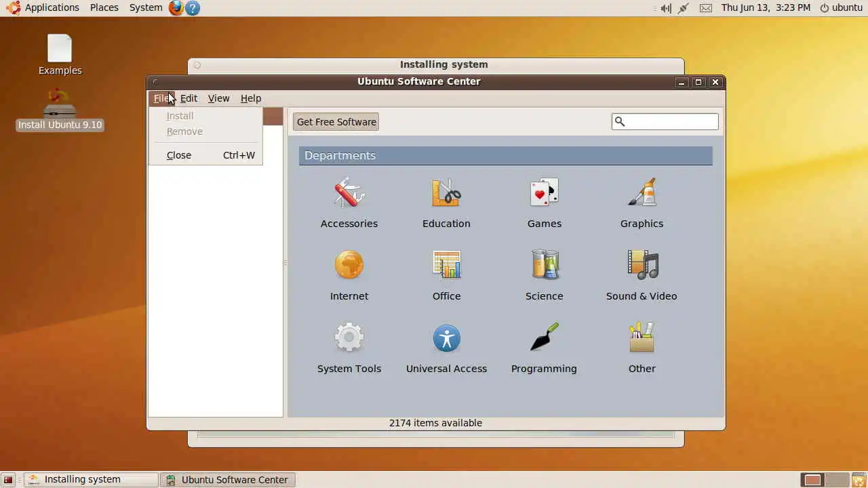Choose Close from the File menu
Image resolution: width=868 pixels, height=488 pixels.
205,155
